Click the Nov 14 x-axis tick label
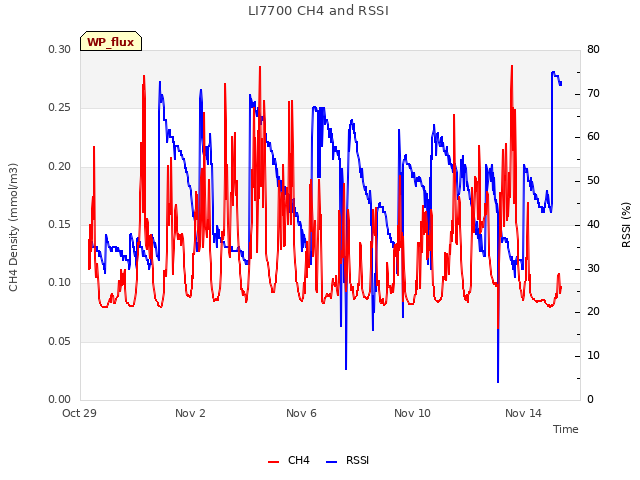The image size is (640, 480). [x=523, y=413]
